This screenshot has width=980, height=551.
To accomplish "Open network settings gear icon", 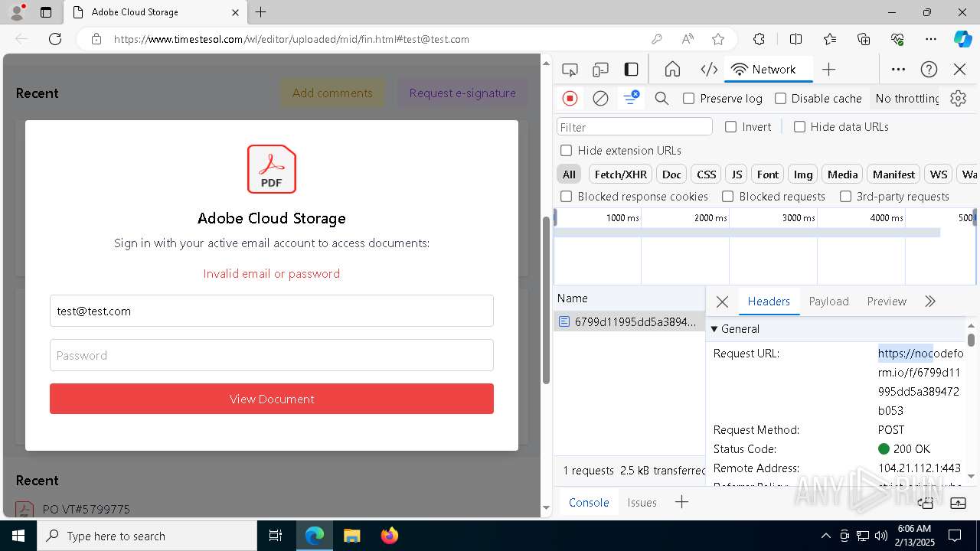I will [x=958, y=98].
